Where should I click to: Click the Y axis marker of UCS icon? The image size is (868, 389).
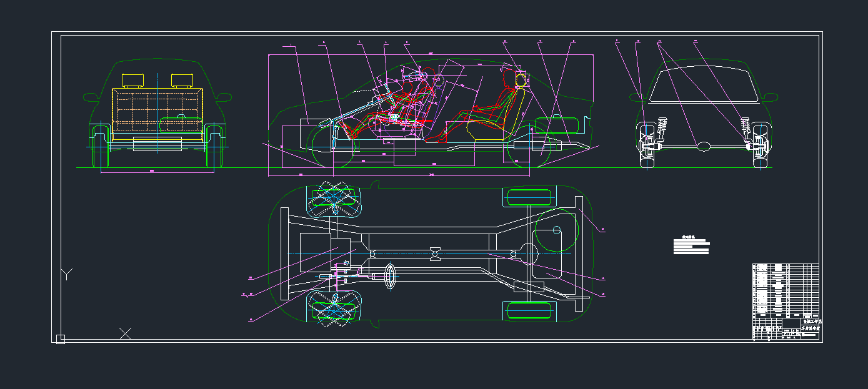tap(67, 273)
